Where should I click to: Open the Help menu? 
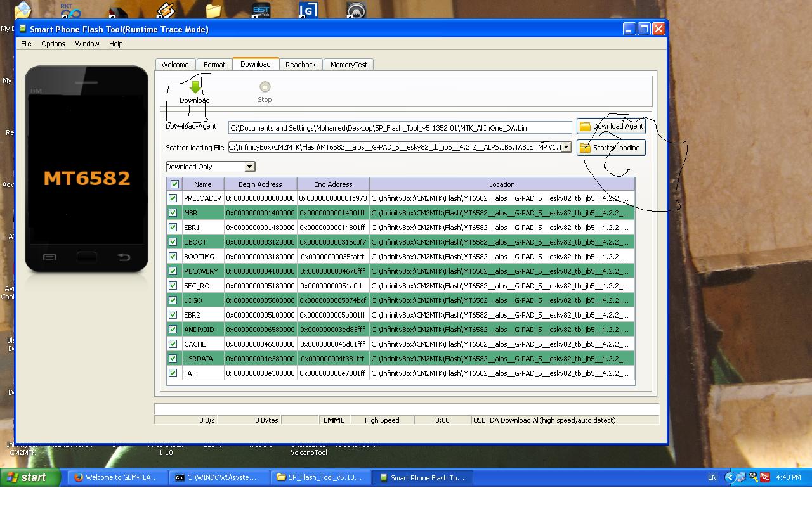(x=115, y=44)
